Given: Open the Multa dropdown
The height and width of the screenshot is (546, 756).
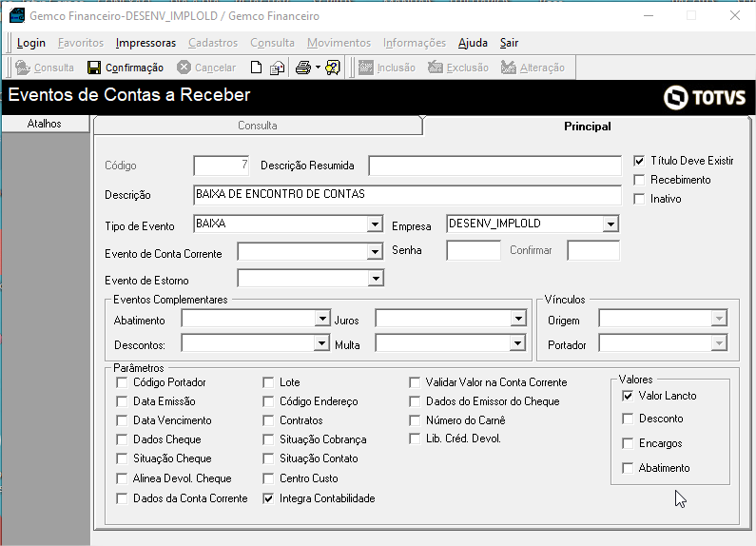Looking at the screenshot, I should 517,343.
